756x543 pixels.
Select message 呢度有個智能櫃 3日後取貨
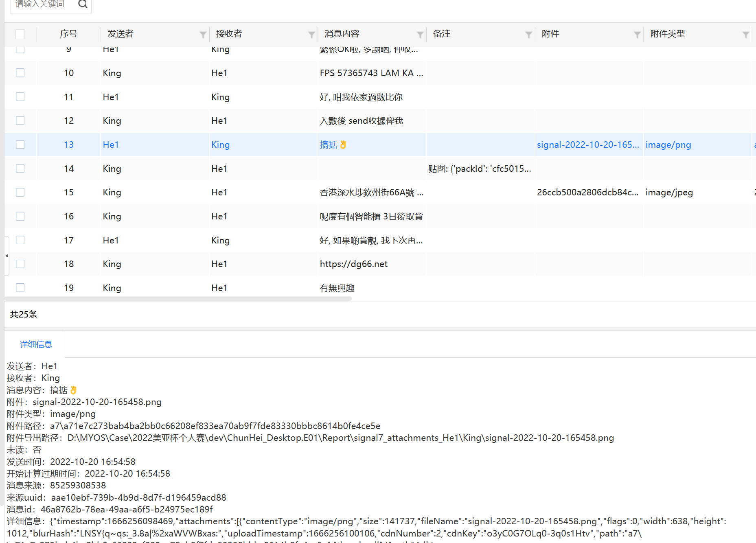coord(371,217)
